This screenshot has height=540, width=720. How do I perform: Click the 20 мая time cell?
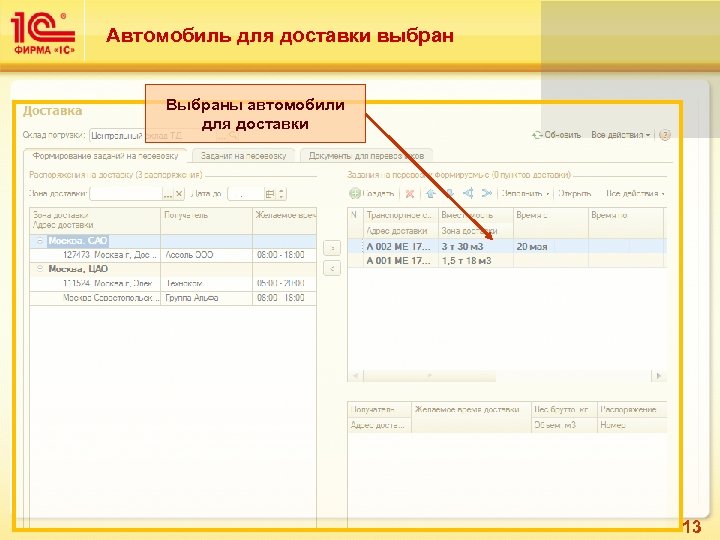coord(551,247)
